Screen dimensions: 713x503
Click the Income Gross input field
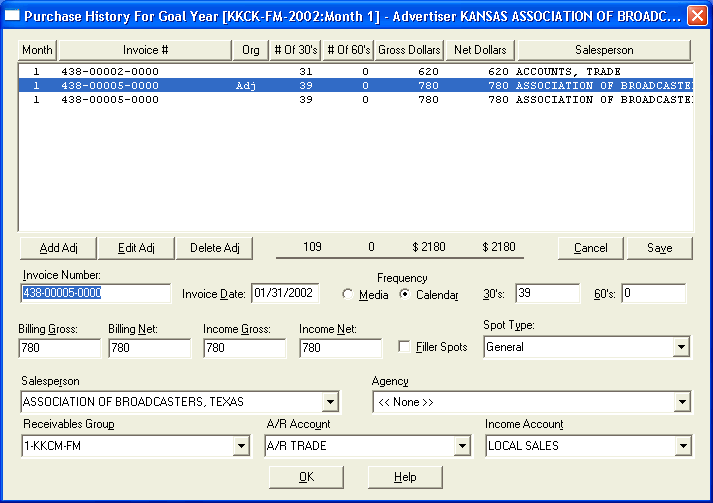tap(245, 348)
